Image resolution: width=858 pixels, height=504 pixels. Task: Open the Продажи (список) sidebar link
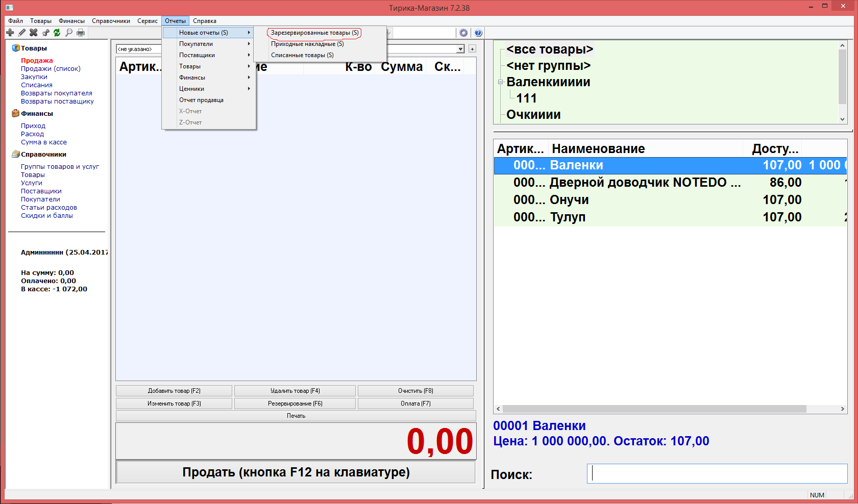point(51,69)
